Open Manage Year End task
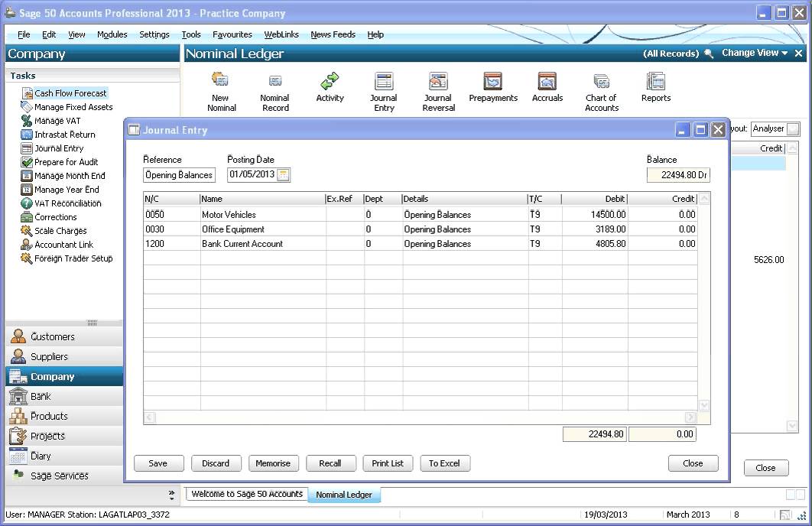This screenshot has height=526, width=812. click(x=60, y=190)
